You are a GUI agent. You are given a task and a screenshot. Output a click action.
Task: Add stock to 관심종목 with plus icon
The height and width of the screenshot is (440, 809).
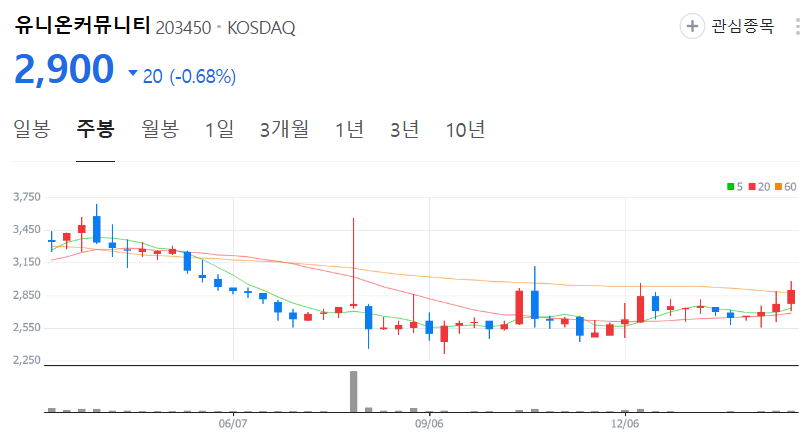[692, 26]
